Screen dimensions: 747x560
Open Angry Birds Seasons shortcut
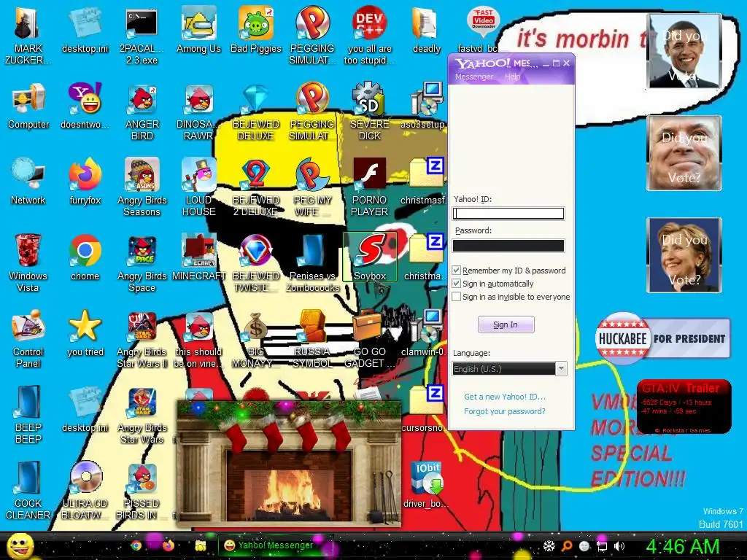tap(142, 187)
